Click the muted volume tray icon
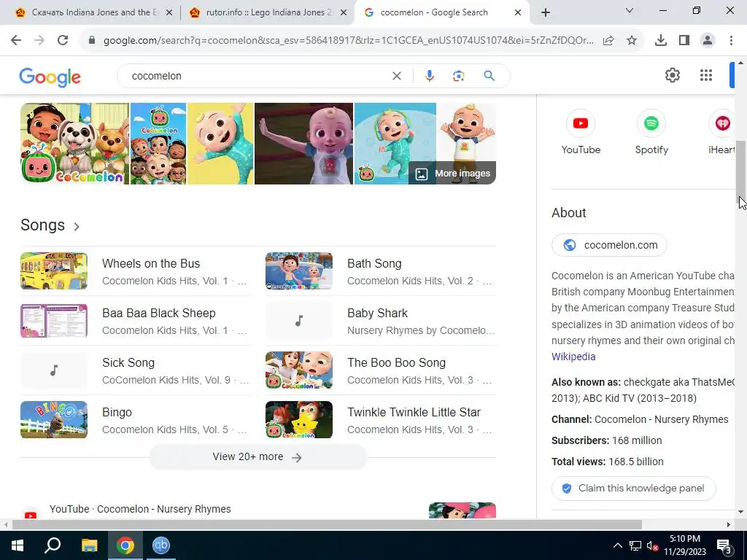This screenshot has height=560, width=747. (651, 546)
